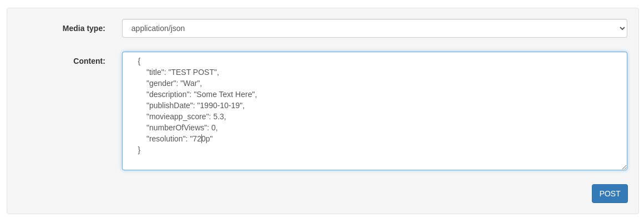Open the Media type dropdown
Image resolution: width=644 pixels, height=218 pixels.
374,28
